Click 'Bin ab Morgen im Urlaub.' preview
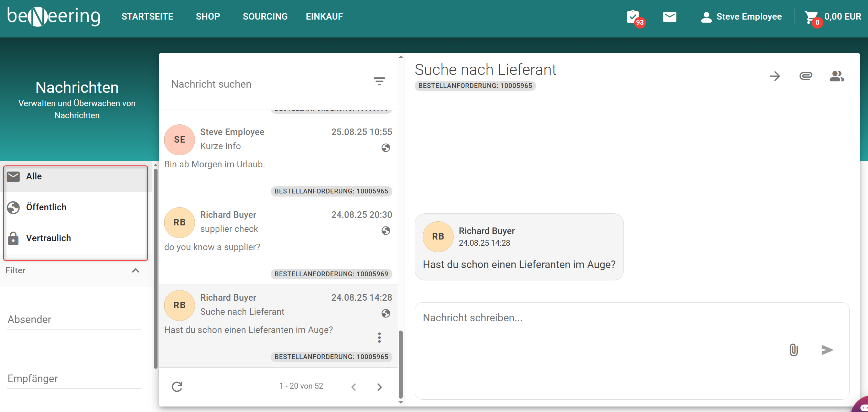This screenshot has height=412, width=868. pyautogui.click(x=215, y=164)
